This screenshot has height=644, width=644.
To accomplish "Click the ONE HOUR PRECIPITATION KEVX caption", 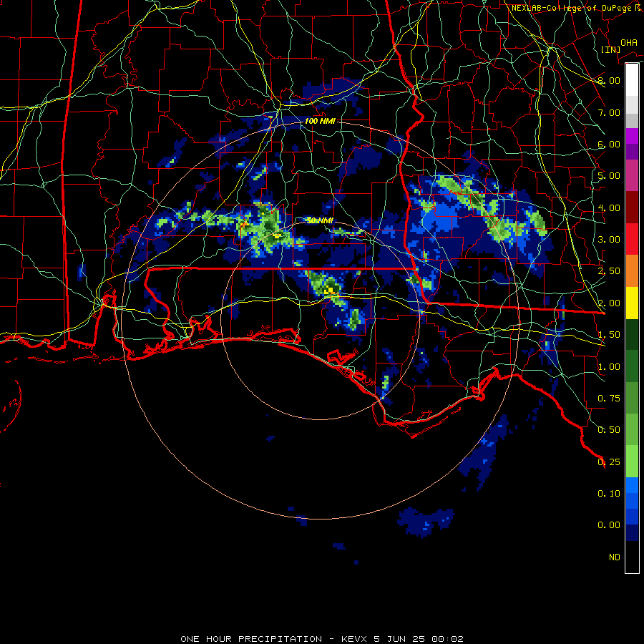I will tap(322, 639).
